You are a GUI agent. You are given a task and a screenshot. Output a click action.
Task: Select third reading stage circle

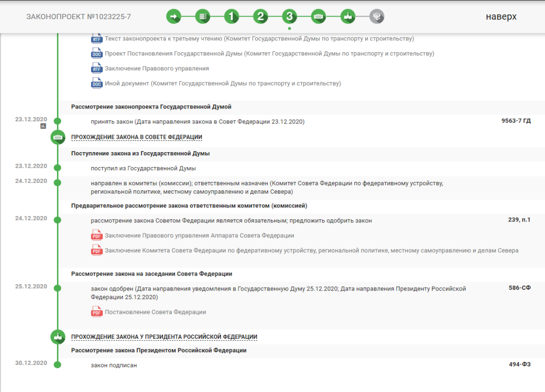[289, 16]
